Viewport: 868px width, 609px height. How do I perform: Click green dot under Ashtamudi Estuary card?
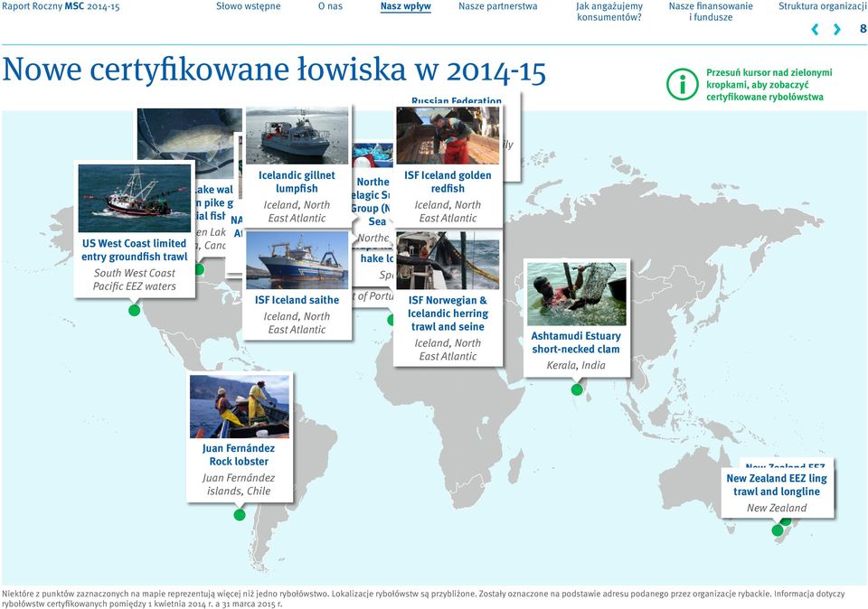pos(577,390)
